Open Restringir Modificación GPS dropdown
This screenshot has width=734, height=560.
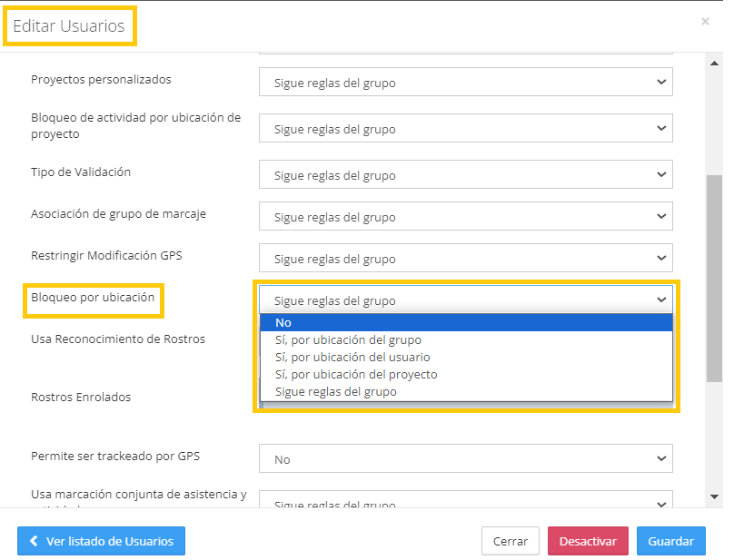pyautogui.click(x=465, y=259)
